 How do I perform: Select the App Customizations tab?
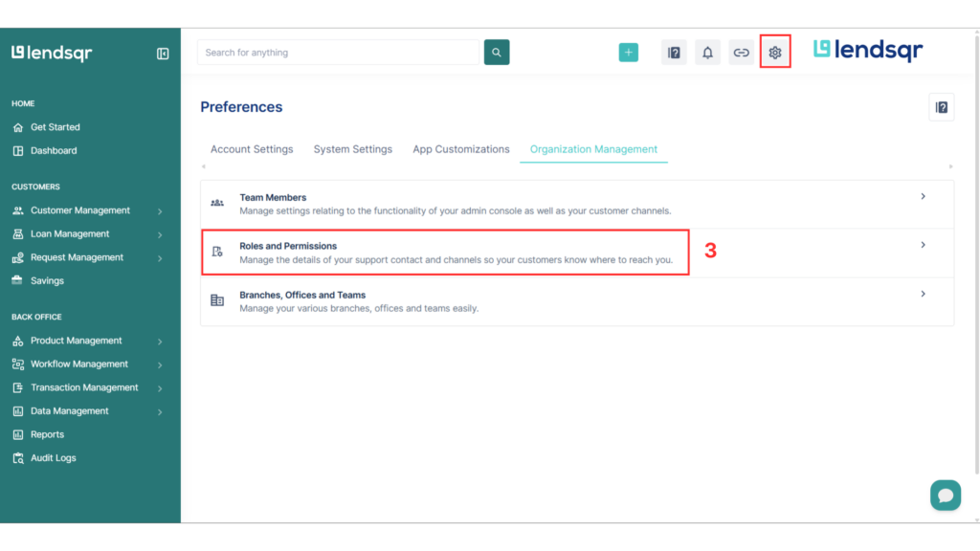tap(460, 149)
